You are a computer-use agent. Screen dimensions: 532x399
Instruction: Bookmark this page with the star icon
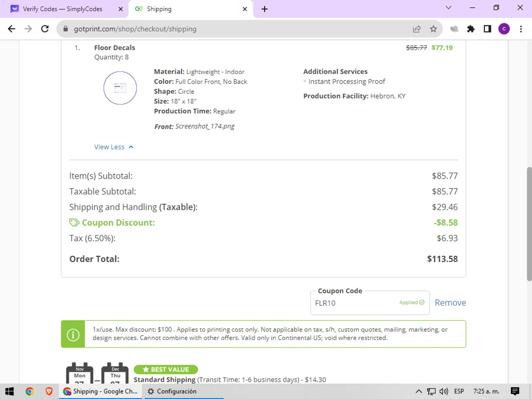(x=433, y=29)
